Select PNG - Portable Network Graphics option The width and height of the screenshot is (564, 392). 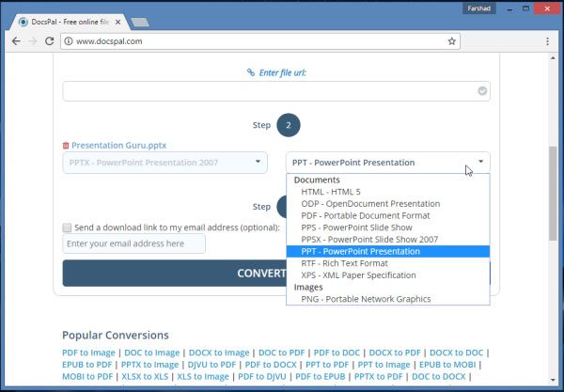387,299
